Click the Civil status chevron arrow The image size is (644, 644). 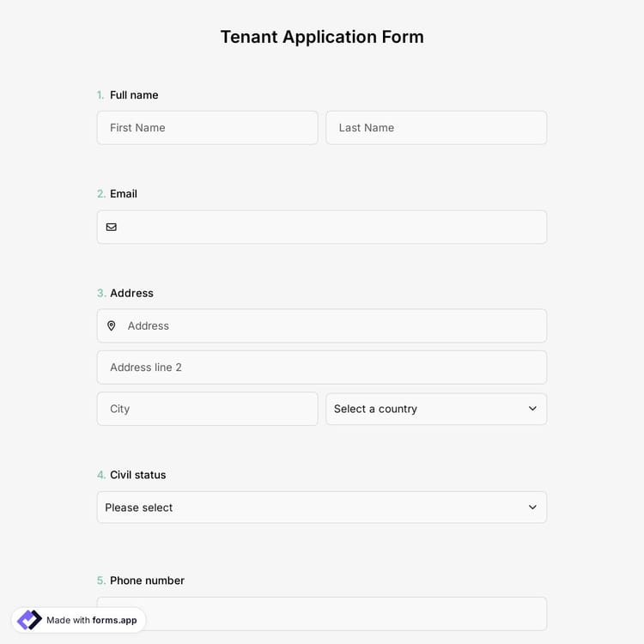pyautogui.click(x=532, y=507)
